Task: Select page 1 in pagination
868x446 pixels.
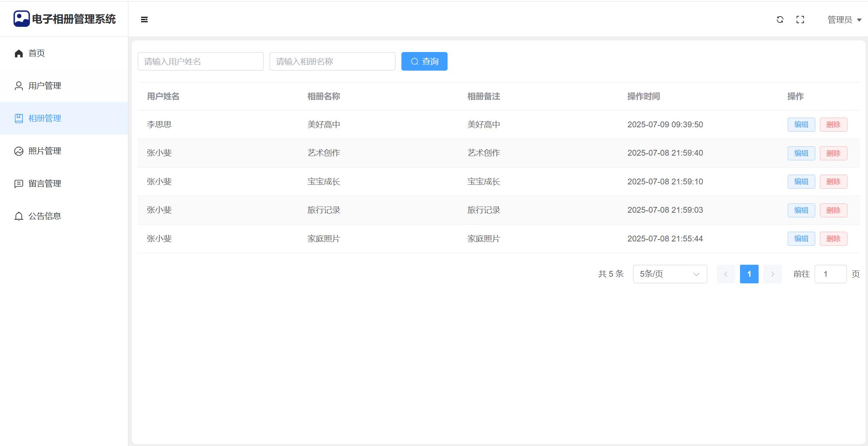Action: tap(749, 274)
